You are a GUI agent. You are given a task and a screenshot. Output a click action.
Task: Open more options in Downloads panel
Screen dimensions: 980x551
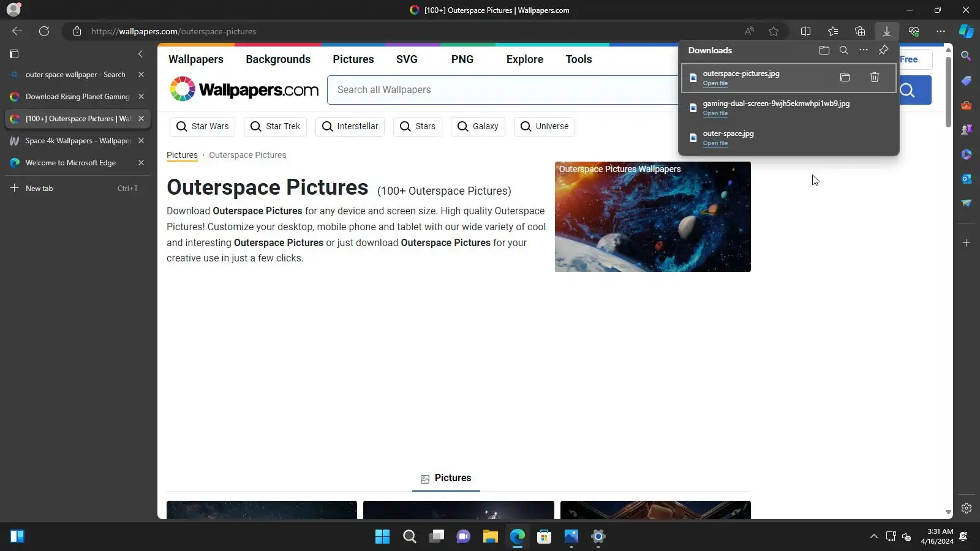tap(864, 50)
